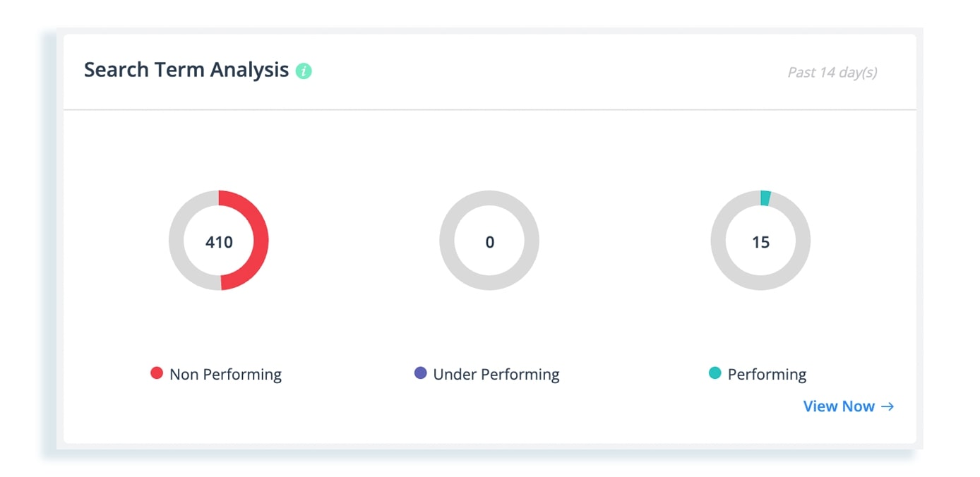Click the Performing legend label

[767, 375]
